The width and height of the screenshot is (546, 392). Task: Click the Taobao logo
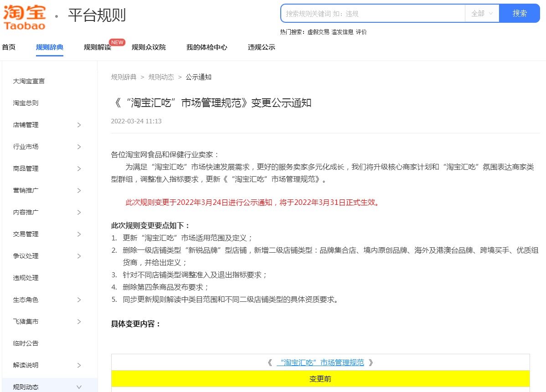pyautogui.click(x=24, y=17)
